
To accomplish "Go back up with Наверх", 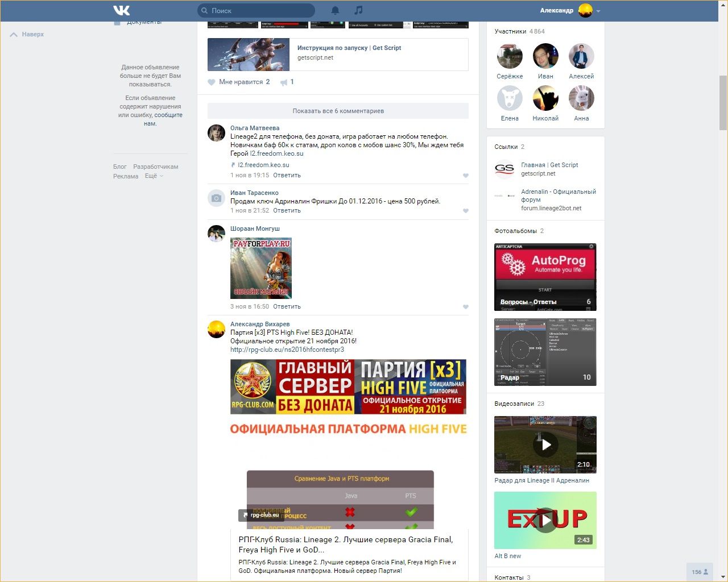I will (x=27, y=34).
